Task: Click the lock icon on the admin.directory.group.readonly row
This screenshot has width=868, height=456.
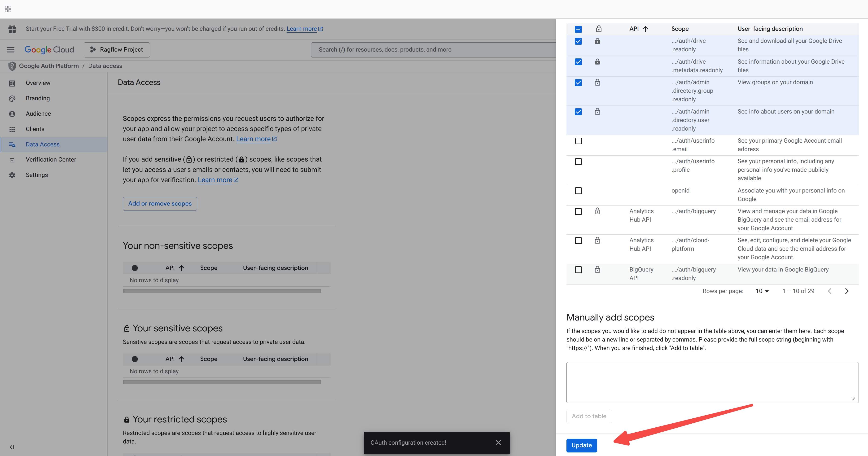Action: [597, 82]
